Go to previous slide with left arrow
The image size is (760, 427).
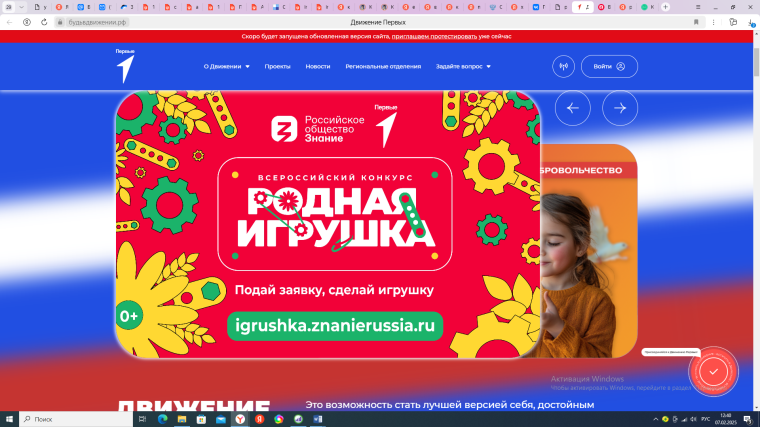(572, 108)
